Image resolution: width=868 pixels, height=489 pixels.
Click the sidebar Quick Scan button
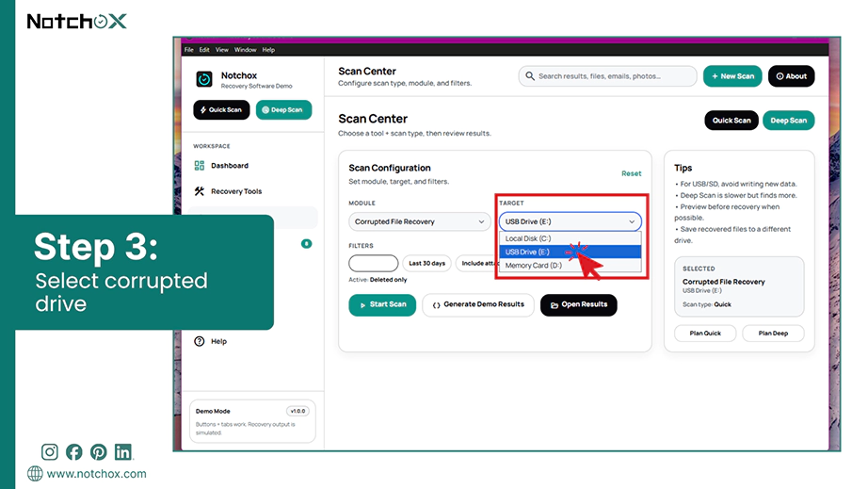coord(221,109)
